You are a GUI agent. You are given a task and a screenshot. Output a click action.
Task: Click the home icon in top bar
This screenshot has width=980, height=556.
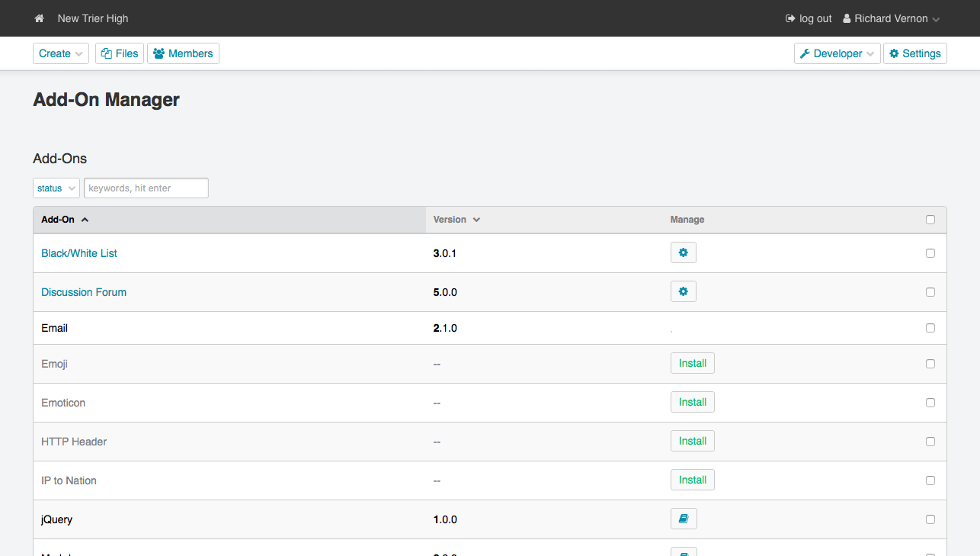[40, 18]
